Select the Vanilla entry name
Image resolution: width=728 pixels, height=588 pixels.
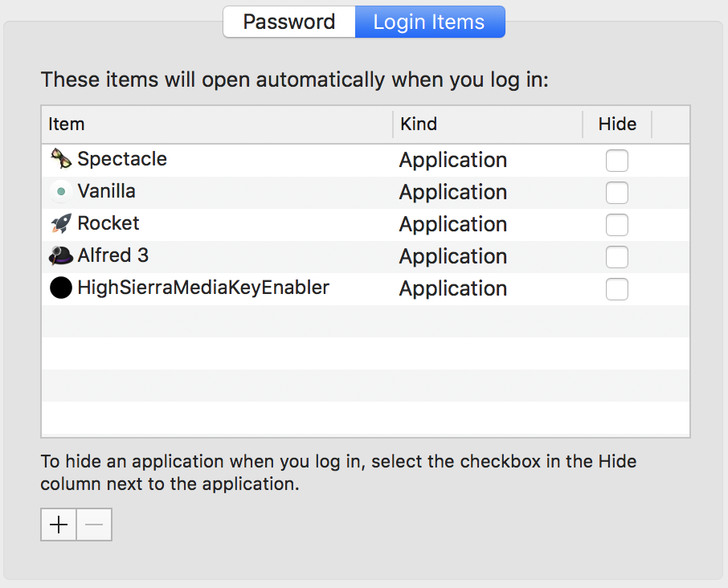coord(106,191)
